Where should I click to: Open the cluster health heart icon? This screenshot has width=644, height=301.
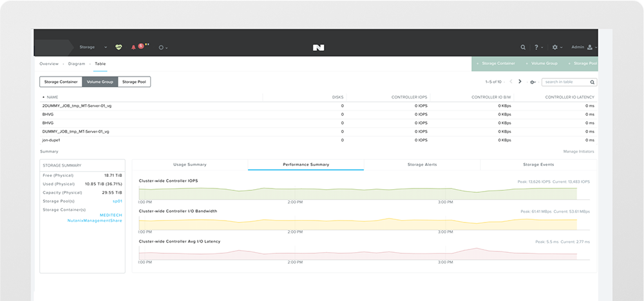(x=118, y=47)
